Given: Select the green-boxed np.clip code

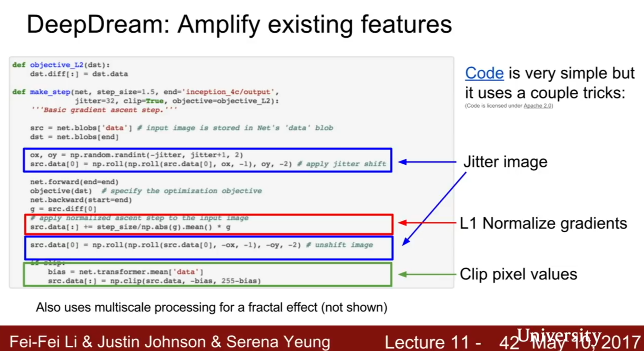Looking at the screenshot, I should [x=207, y=274].
